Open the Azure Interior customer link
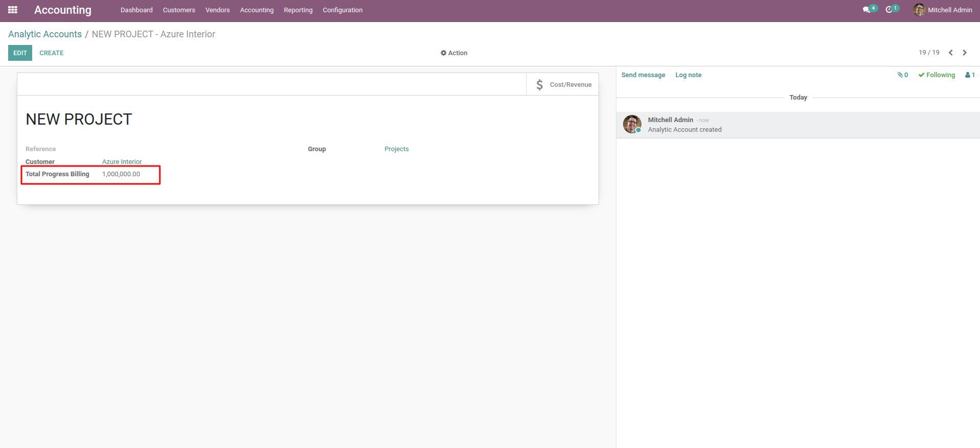This screenshot has width=980, height=448. point(122,162)
